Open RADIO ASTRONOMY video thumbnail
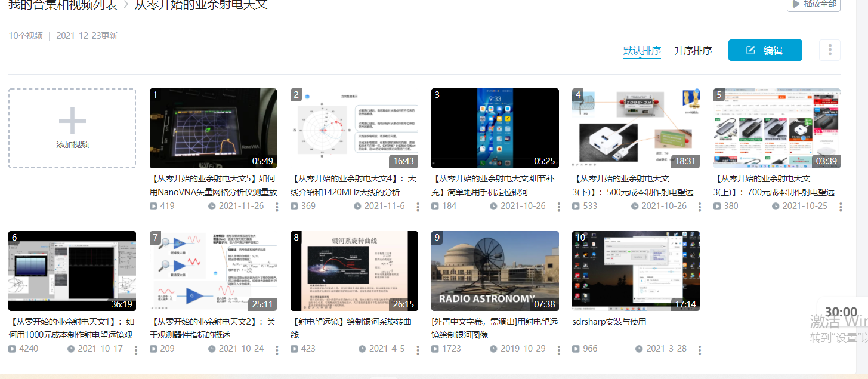Screen dimensions: 868x379 point(495,271)
